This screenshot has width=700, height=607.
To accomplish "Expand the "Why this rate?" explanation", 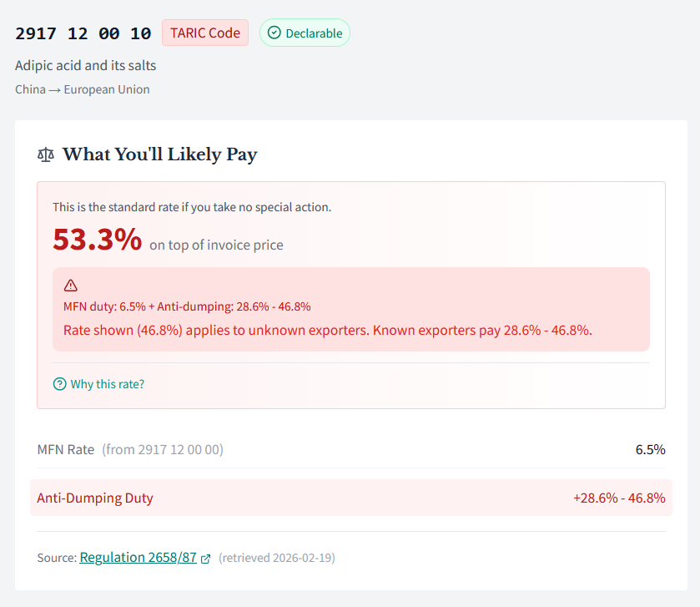I will [107, 384].
